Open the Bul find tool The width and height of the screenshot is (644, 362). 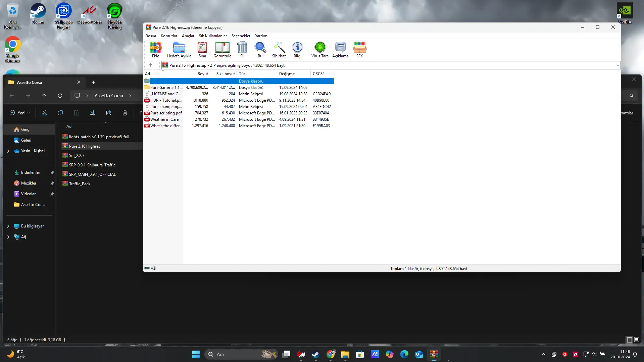coord(260,50)
